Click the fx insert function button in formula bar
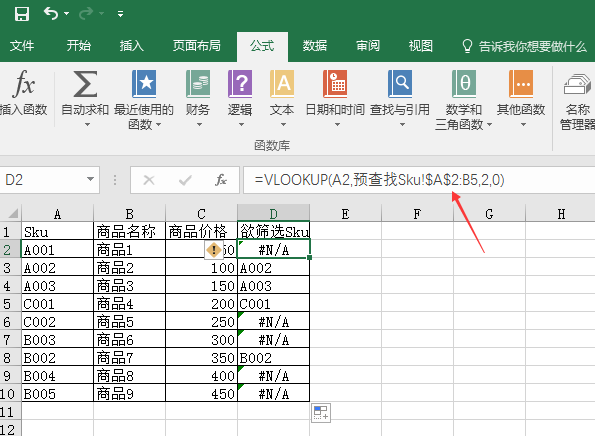The height and width of the screenshot is (436, 595). pyautogui.click(x=220, y=180)
